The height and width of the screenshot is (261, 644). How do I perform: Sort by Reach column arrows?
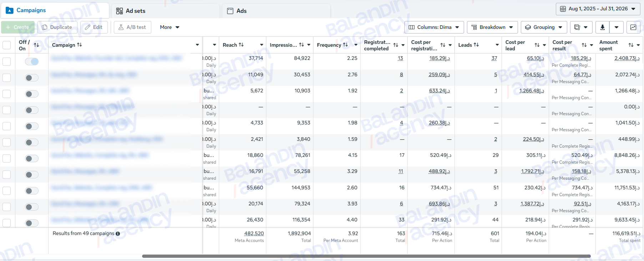point(241,45)
